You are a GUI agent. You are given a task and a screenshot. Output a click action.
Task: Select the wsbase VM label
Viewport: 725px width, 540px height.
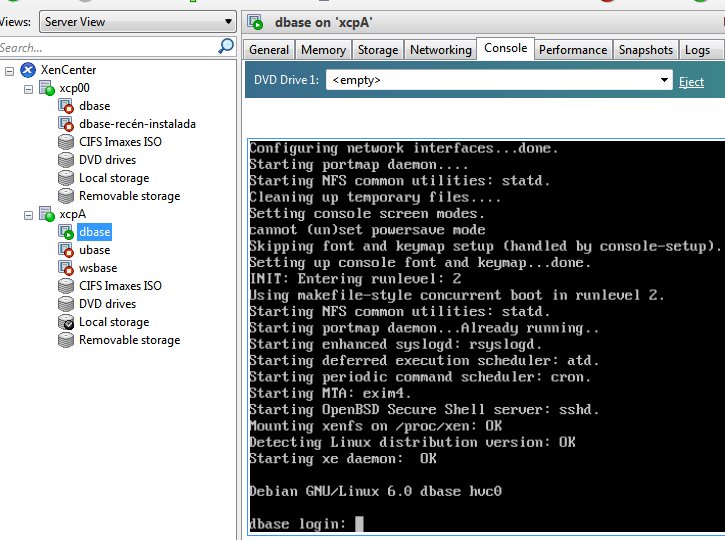[98, 268]
